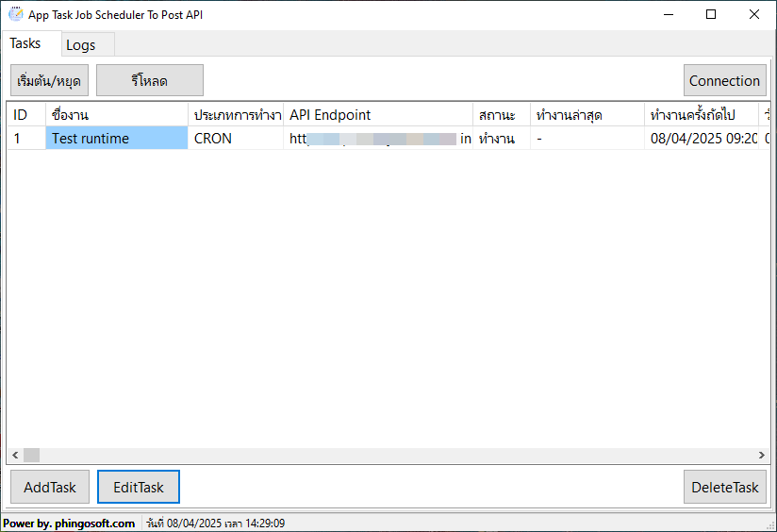Click the ทำงานล่าสุด column header
The height and width of the screenshot is (532, 777).
tap(587, 115)
